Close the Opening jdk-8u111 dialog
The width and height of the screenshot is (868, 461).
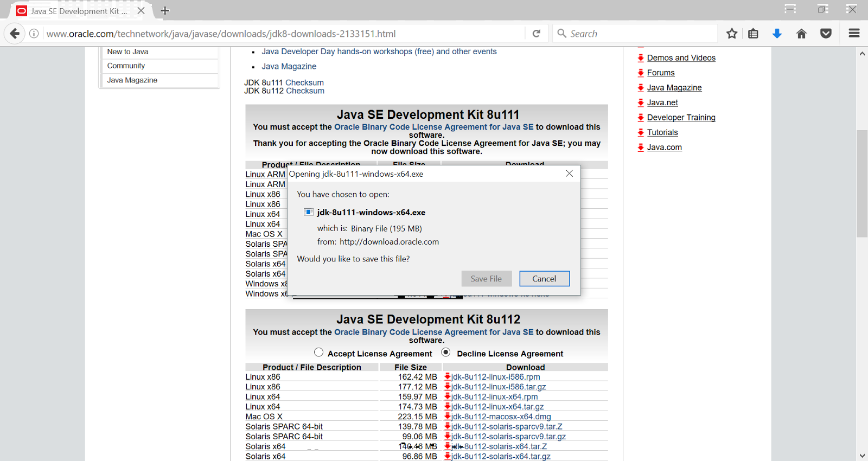pos(569,174)
